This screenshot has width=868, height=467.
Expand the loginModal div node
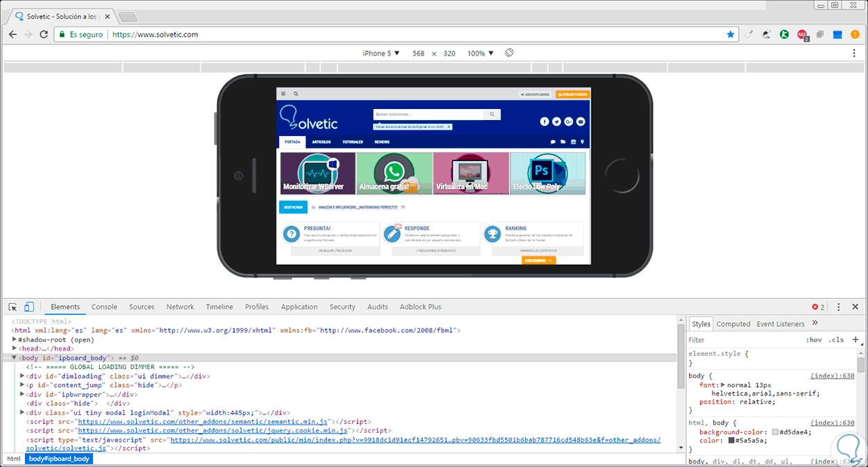(23, 412)
